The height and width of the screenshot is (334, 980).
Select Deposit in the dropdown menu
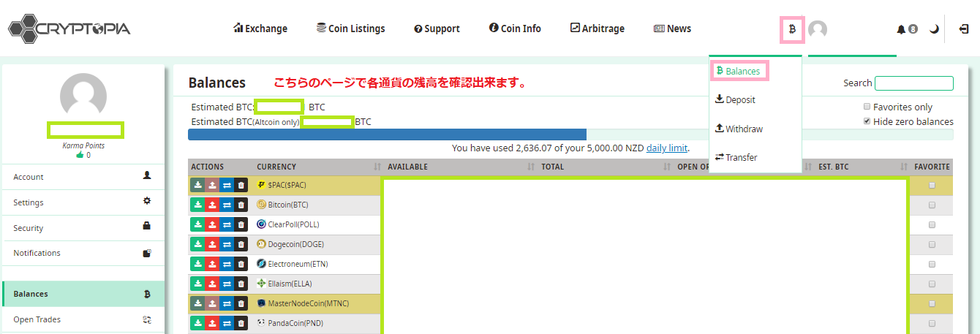(735, 99)
